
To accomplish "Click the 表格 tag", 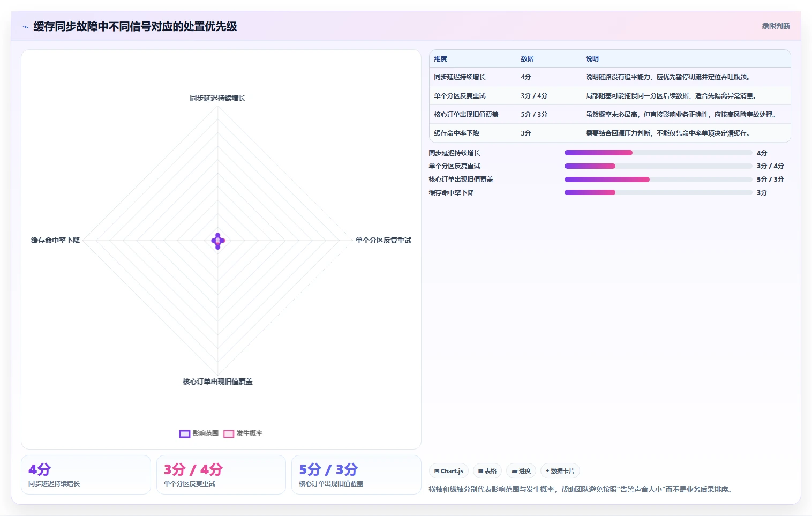I will 487,471.
